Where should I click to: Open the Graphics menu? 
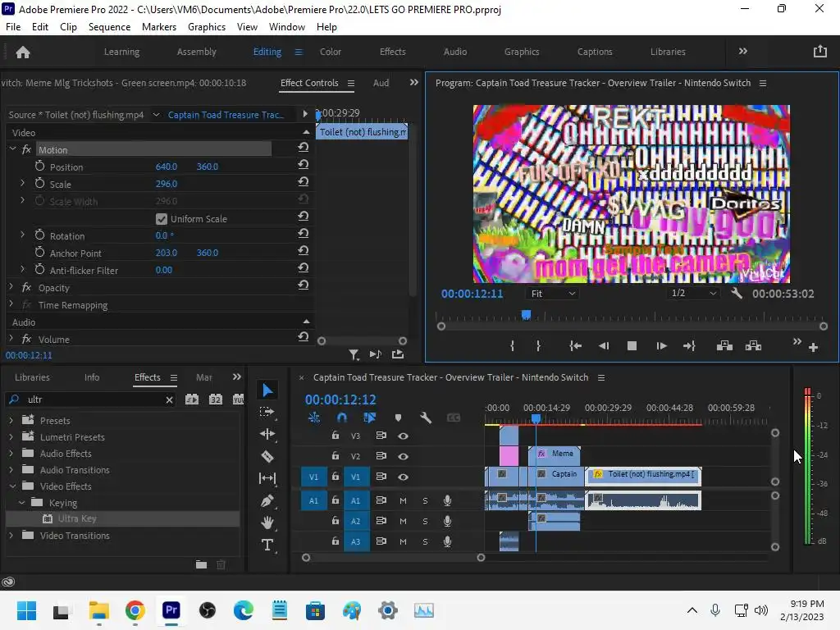[207, 27]
